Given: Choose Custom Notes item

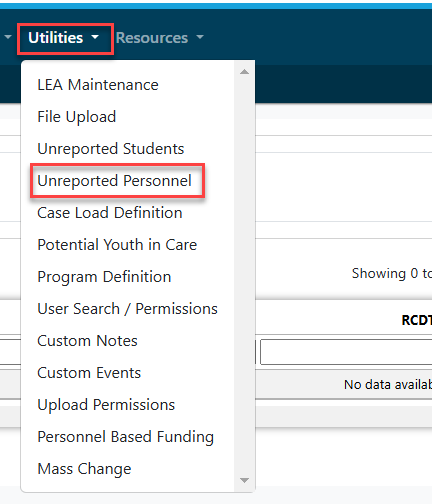Looking at the screenshot, I should pyautogui.click(x=87, y=341).
